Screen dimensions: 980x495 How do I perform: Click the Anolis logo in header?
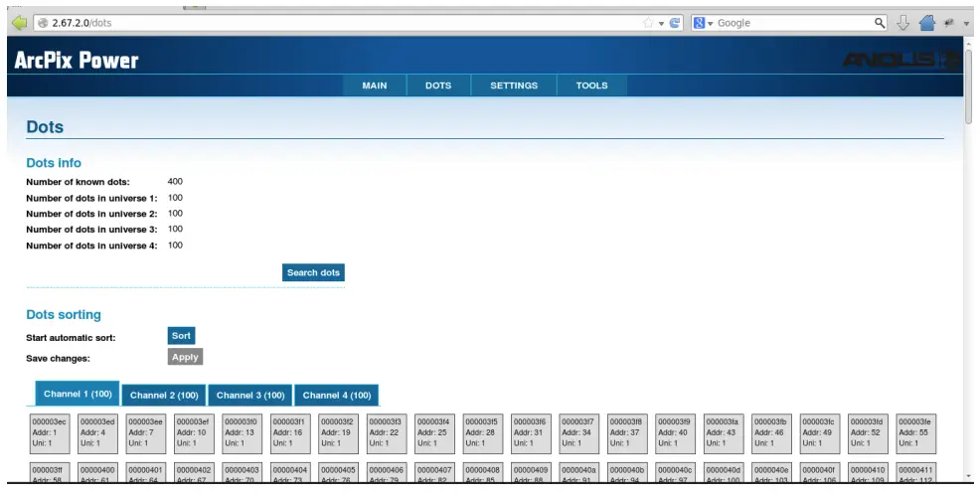point(901,60)
